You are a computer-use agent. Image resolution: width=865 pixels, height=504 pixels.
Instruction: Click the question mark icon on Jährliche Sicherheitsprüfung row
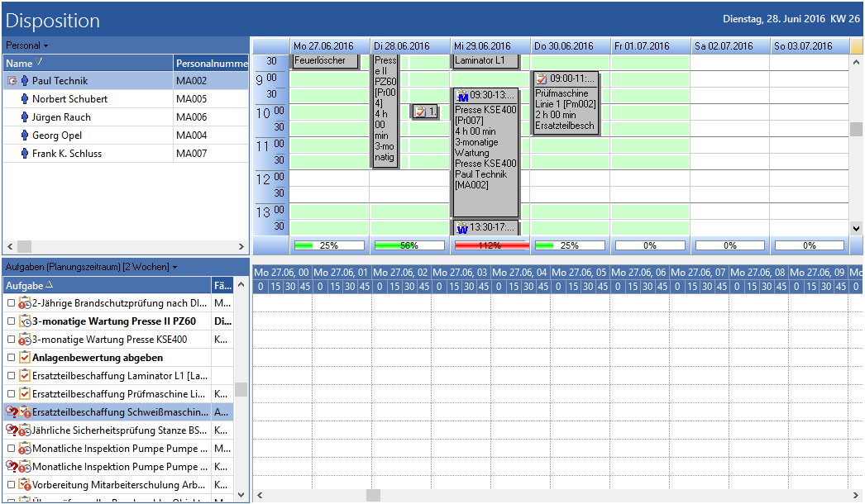pos(12,430)
